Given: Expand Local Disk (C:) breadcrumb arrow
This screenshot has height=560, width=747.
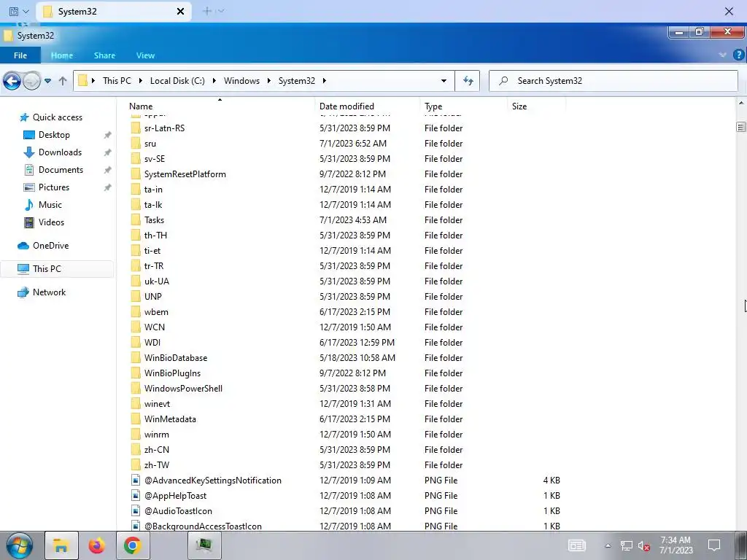Looking at the screenshot, I should pyautogui.click(x=214, y=81).
